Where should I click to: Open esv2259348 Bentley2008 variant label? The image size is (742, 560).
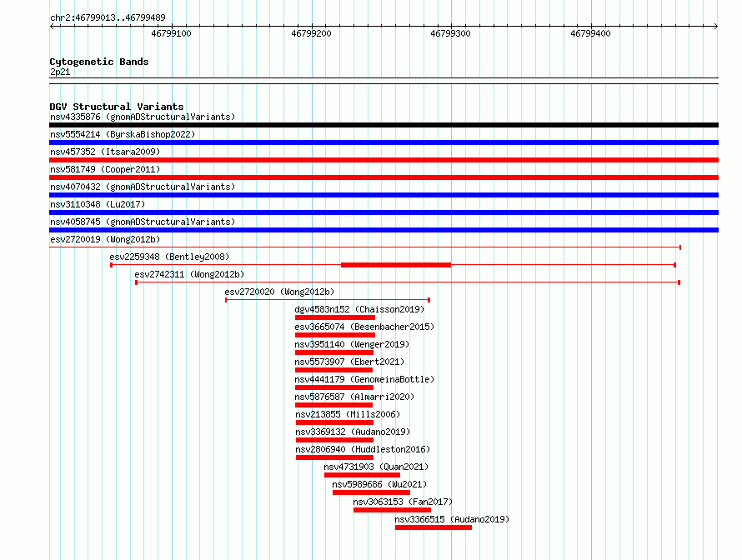169,257
